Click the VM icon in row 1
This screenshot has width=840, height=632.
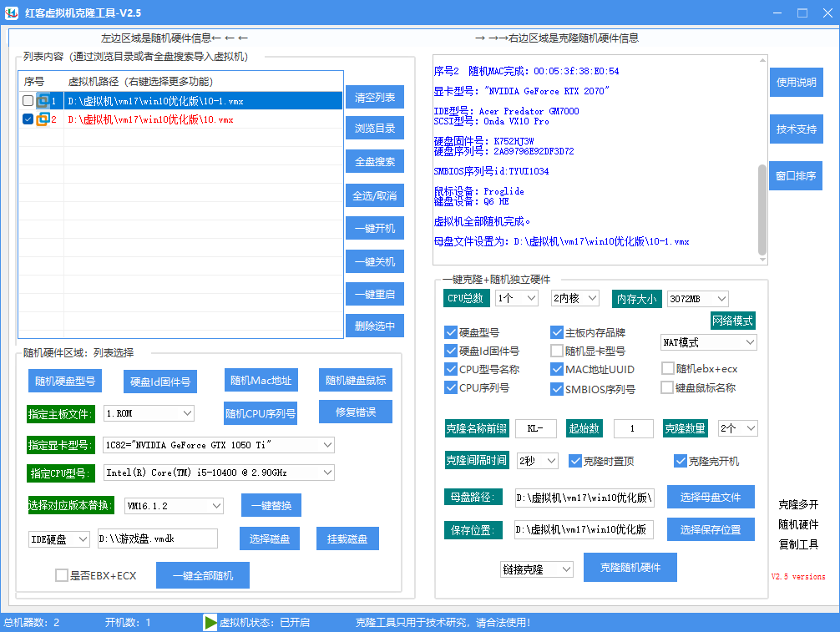pyautogui.click(x=43, y=101)
